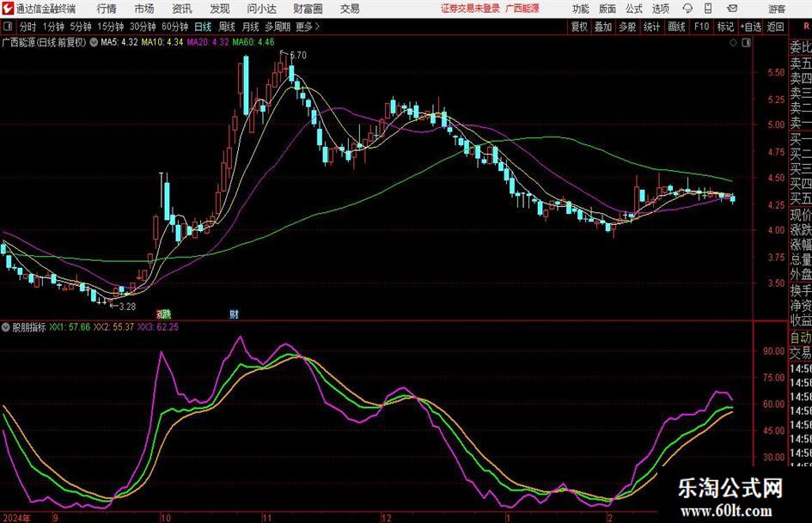Switch to the 60分钟 period tab
Viewport: 812px width, 523px height.
[175, 27]
